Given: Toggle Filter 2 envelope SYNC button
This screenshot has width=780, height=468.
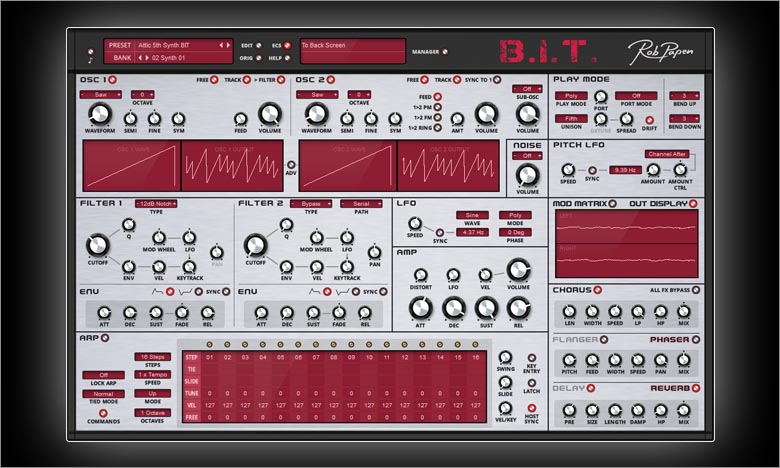Looking at the screenshot, I should coord(383,292).
